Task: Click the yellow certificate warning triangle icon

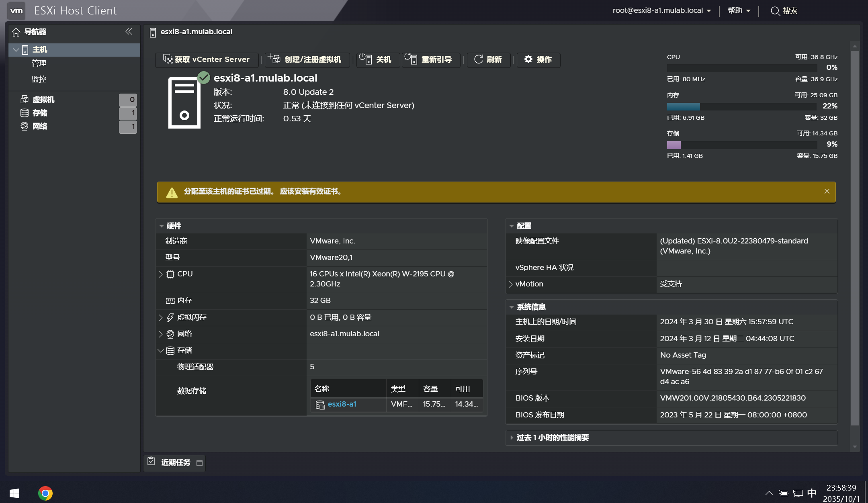Action: [172, 192]
